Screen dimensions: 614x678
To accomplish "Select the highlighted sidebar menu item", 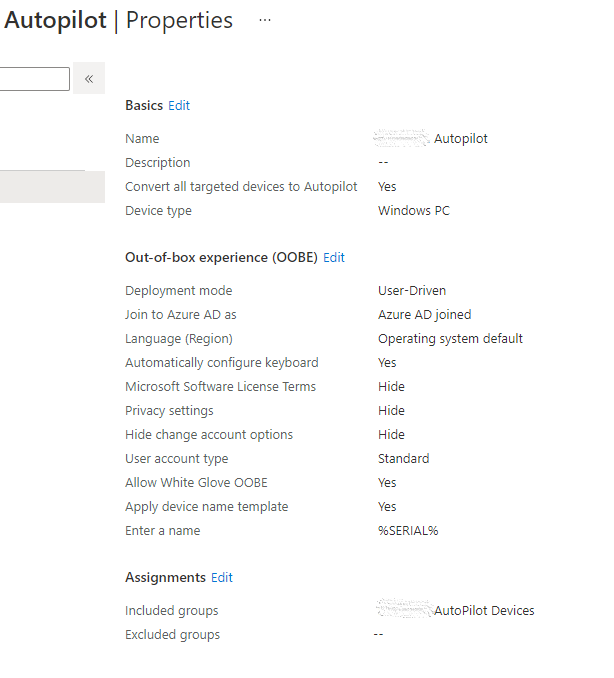I will click(x=52, y=187).
